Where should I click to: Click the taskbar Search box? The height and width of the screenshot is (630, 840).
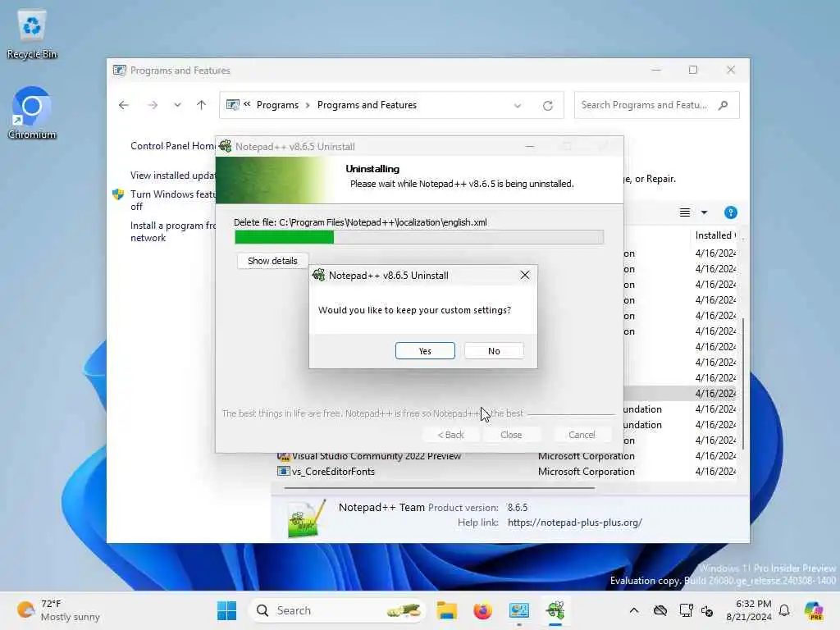(x=337, y=610)
